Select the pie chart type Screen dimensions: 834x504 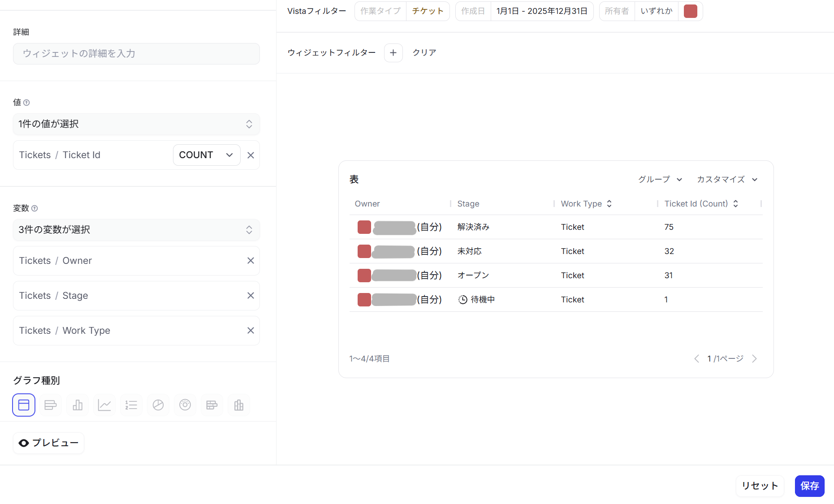158,405
